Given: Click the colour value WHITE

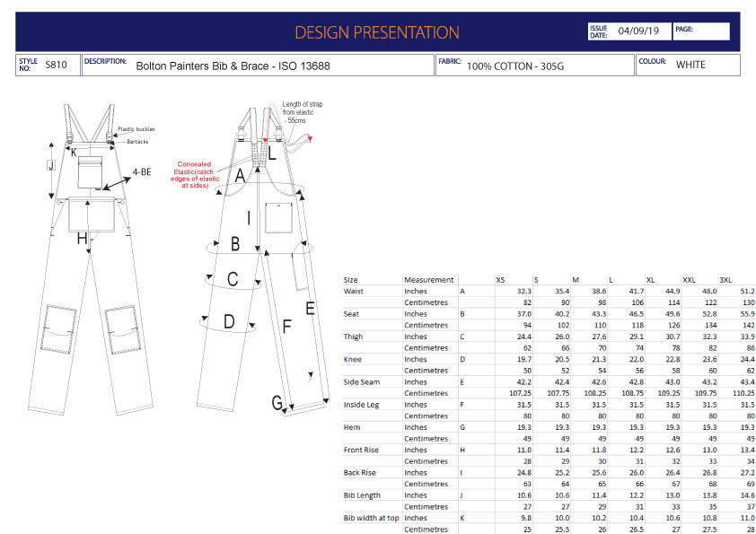Looking at the screenshot, I should (690, 65).
